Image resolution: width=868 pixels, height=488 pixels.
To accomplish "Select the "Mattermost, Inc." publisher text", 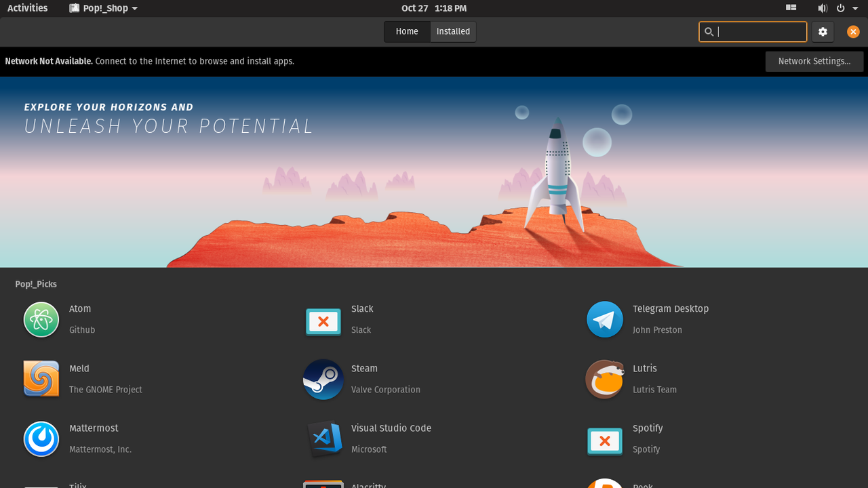I will [100, 449].
